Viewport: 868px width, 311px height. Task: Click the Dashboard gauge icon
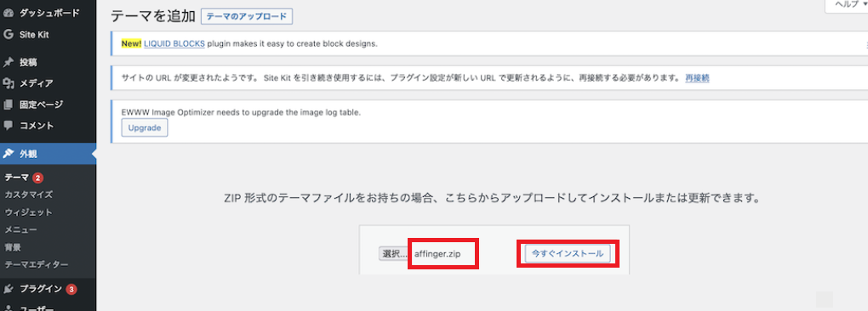pos(9,13)
